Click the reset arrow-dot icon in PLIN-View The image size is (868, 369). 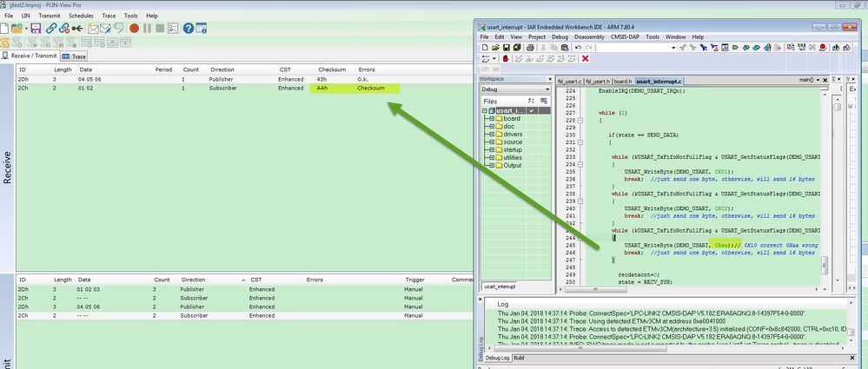(x=77, y=28)
